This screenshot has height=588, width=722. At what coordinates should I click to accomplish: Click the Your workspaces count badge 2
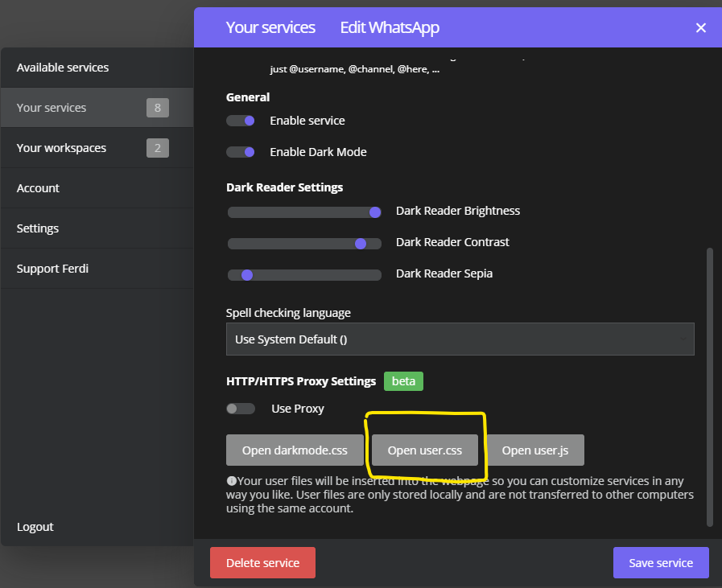tap(158, 148)
